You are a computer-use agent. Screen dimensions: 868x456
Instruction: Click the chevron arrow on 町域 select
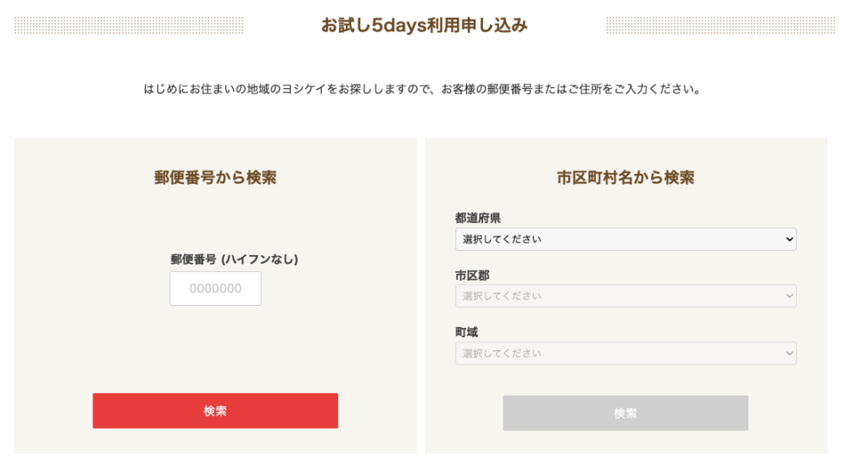(789, 353)
